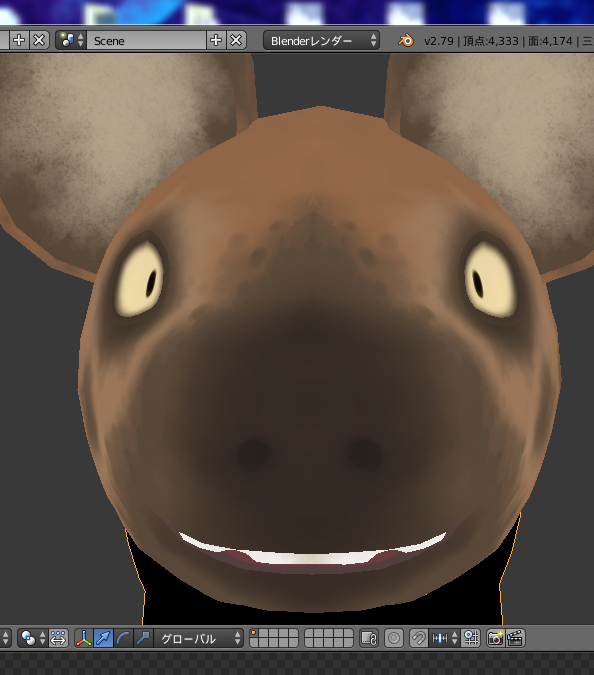Click the Blender logo icon
This screenshot has width=594, height=675.
[x=405, y=40]
